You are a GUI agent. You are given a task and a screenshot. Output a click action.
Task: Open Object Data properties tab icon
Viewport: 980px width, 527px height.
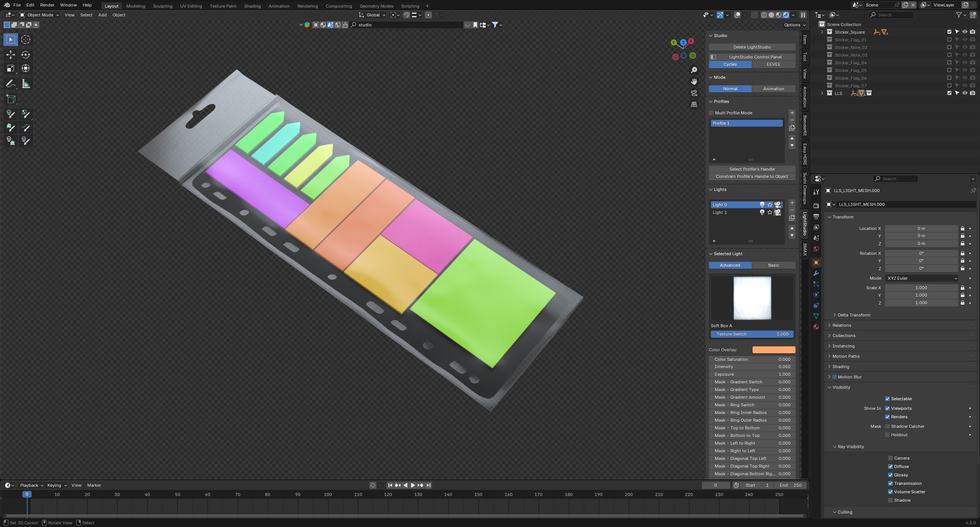(816, 316)
